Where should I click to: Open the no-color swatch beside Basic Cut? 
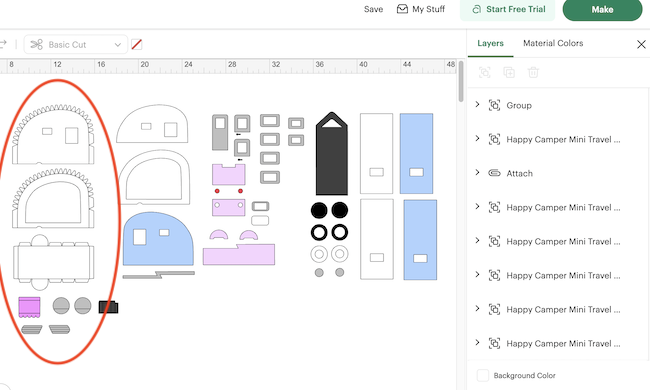point(137,44)
